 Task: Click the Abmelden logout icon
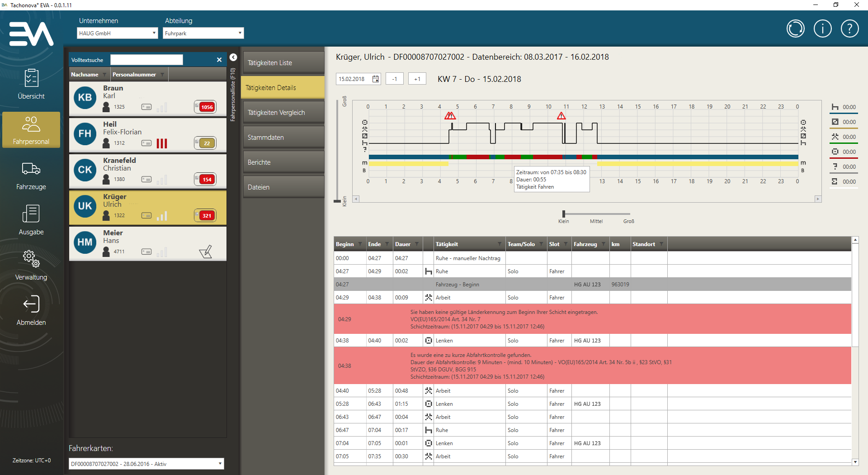click(x=31, y=304)
